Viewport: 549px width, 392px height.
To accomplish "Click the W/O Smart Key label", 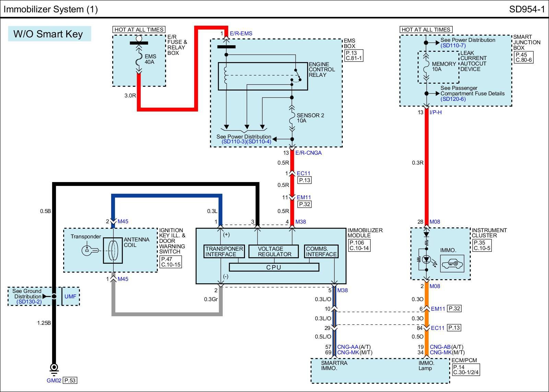I will (x=48, y=34).
